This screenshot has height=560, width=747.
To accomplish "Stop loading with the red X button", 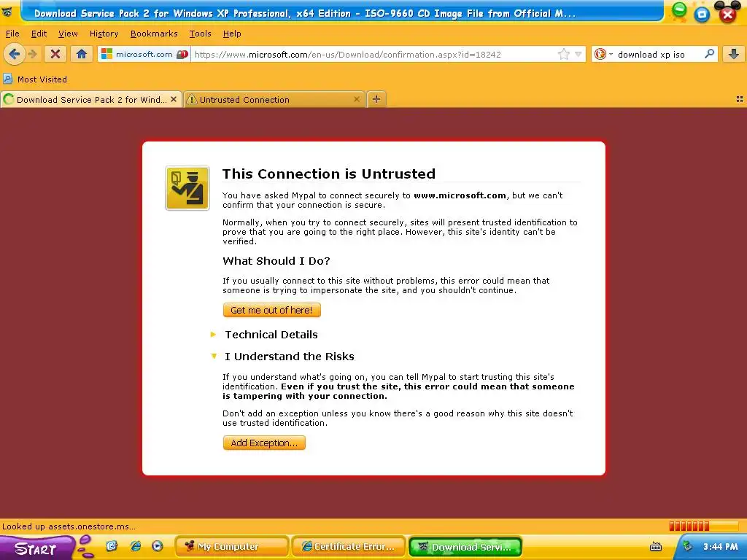I will point(55,54).
